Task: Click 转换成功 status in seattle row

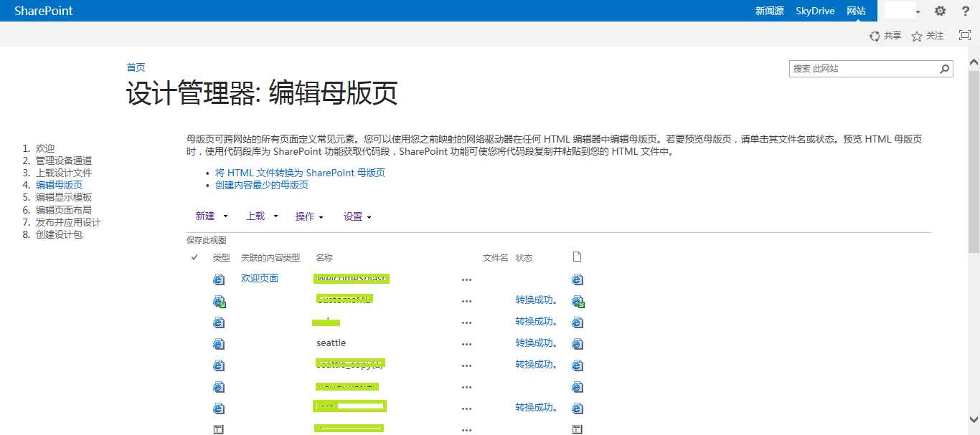Action: tap(537, 343)
